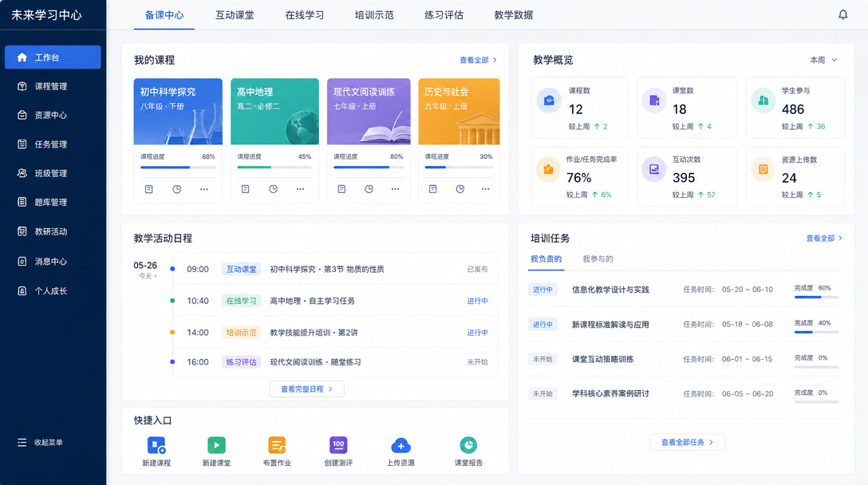Switch to 练习评估 top tab

coord(444,15)
